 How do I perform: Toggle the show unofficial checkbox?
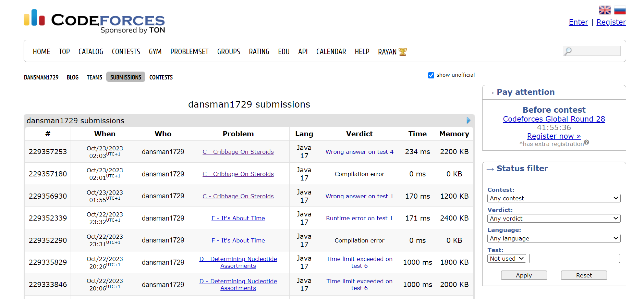click(x=431, y=75)
